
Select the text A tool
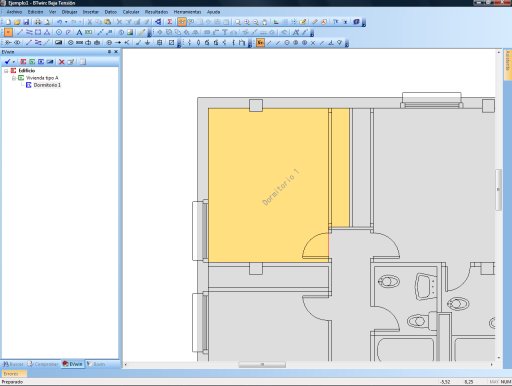pyautogui.click(x=79, y=32)
